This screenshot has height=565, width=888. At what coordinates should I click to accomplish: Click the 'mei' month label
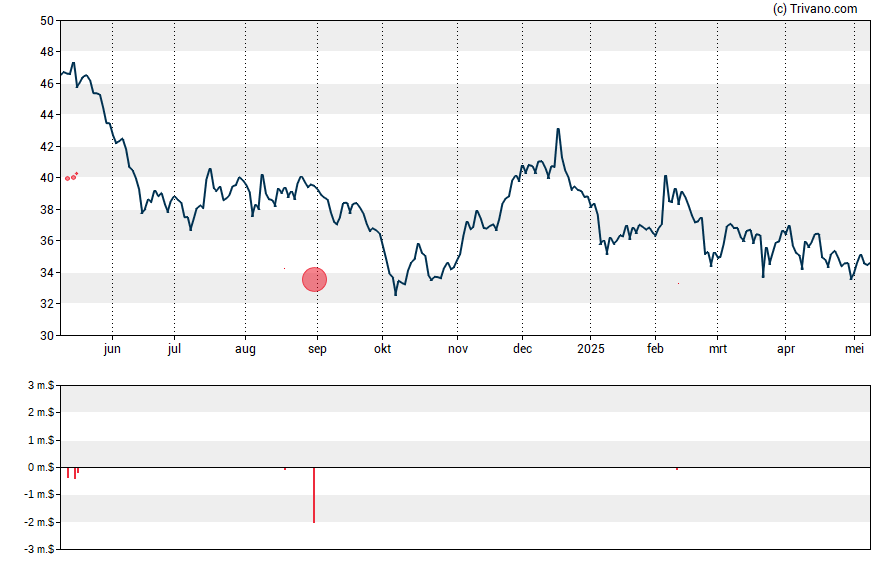[854, 349]
